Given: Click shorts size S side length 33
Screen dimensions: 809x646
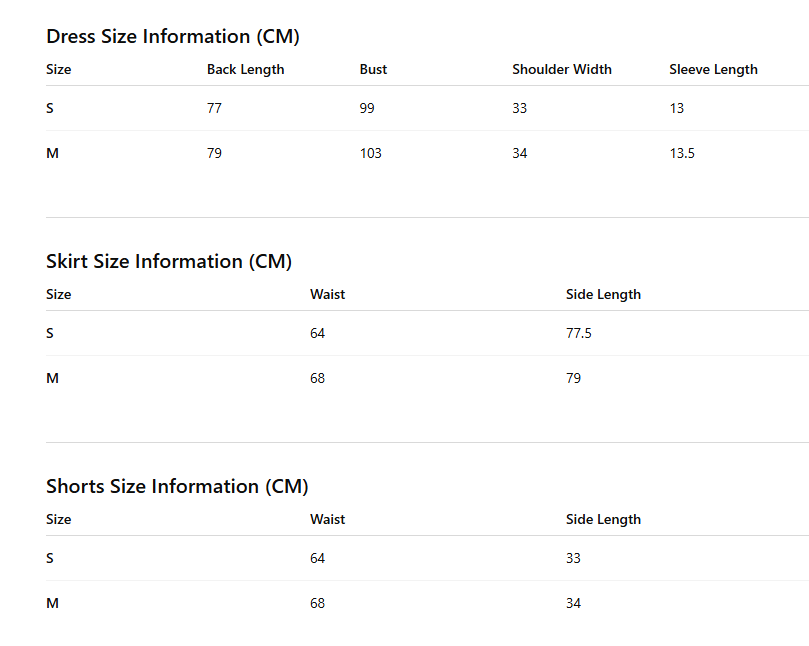Looking at the screenshot, I should 573,558.
